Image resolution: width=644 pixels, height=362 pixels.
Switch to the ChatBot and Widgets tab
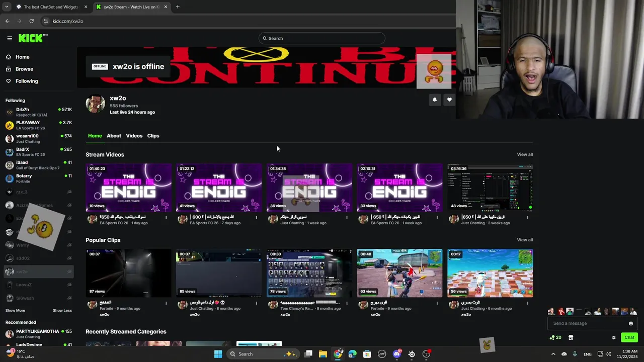coord(51,7)
